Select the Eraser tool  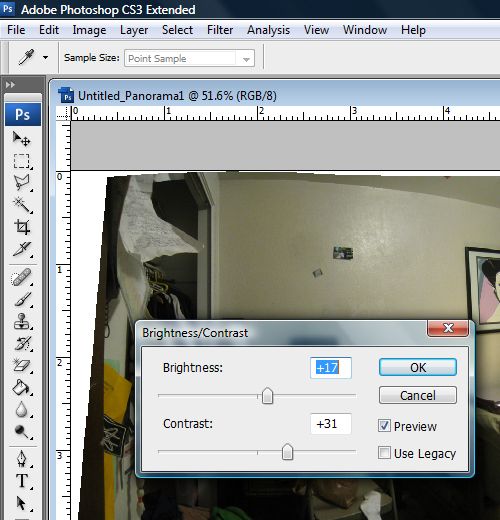click(x=22, y=365)
